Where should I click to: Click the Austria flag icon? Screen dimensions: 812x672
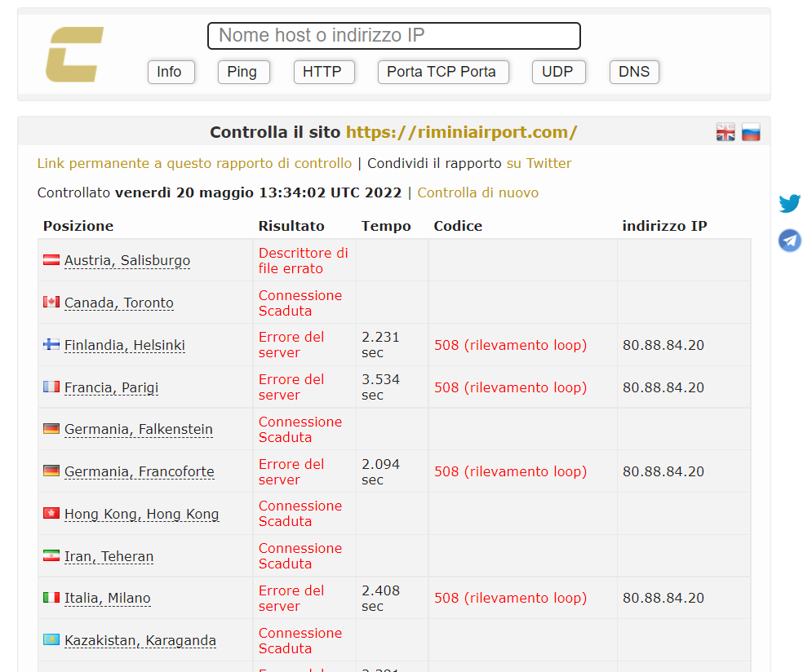click(51, 260)
